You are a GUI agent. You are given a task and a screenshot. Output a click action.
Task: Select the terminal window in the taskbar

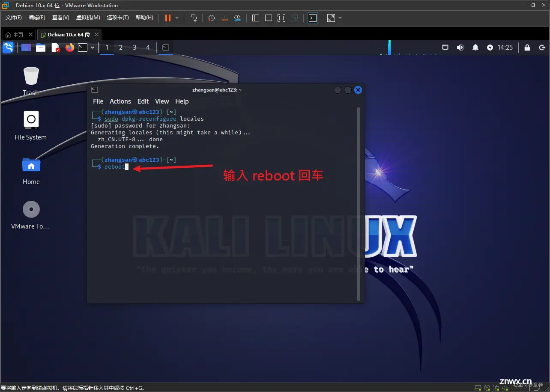click(x=166, y=48)
